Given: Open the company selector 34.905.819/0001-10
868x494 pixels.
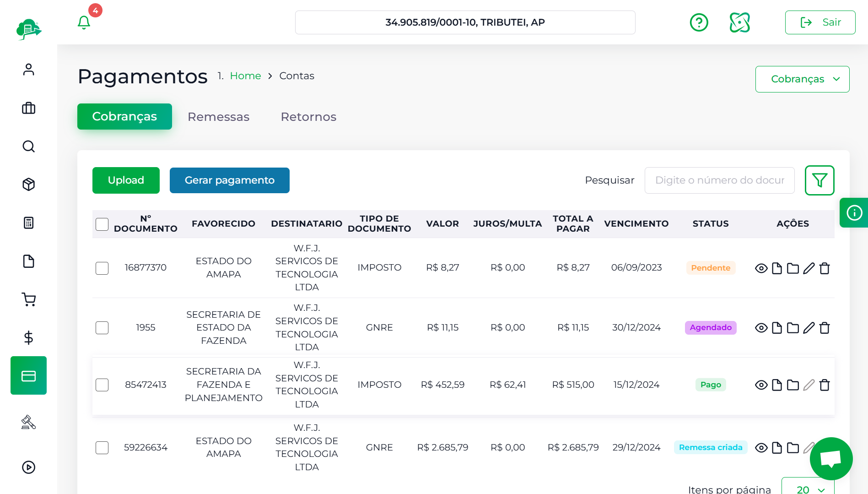Looking at the screenshot, I should click(x=465, y=22).
